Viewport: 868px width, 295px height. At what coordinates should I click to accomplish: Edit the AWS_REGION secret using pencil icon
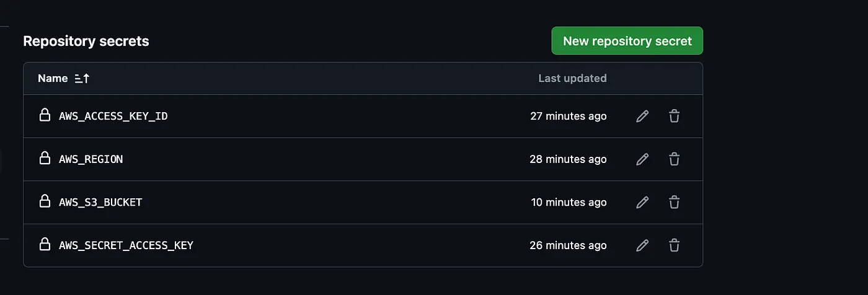[642, 159]
